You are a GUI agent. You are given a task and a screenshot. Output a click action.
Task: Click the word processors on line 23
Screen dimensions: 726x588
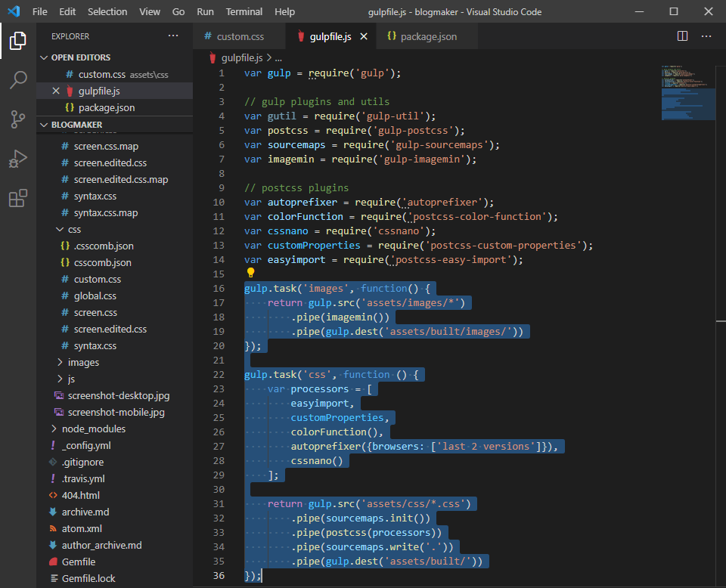(x=319, y=389)
